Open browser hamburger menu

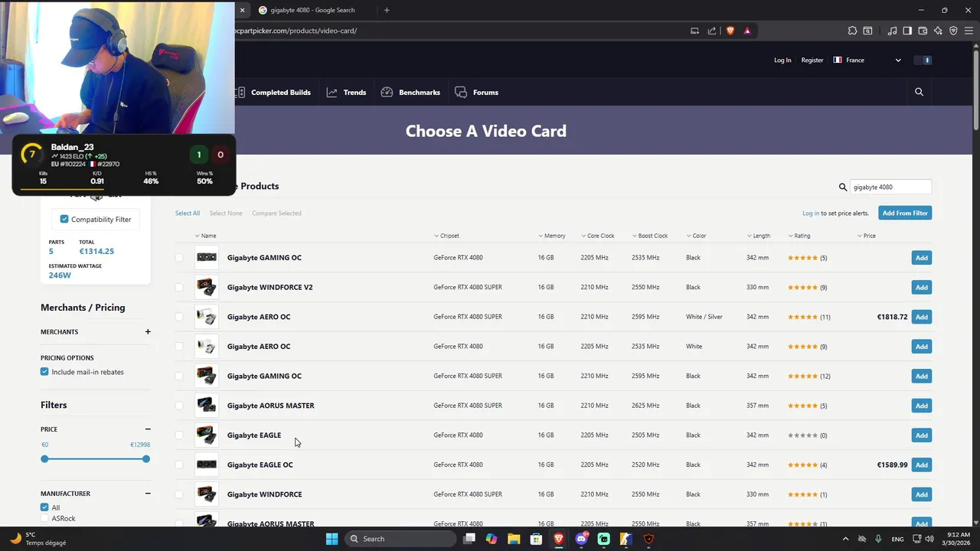(x=969, y=31)
